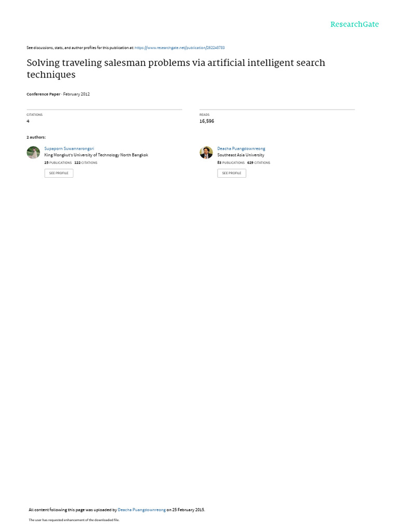
Task: Click the paper title about traveling salesman problems
Action: pyautogui.click(x=176, y=69)
